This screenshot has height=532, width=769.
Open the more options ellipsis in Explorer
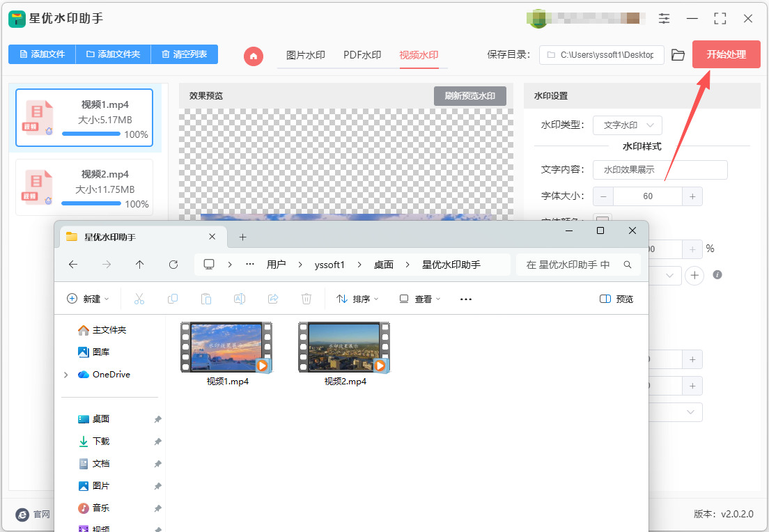[466, 299]
